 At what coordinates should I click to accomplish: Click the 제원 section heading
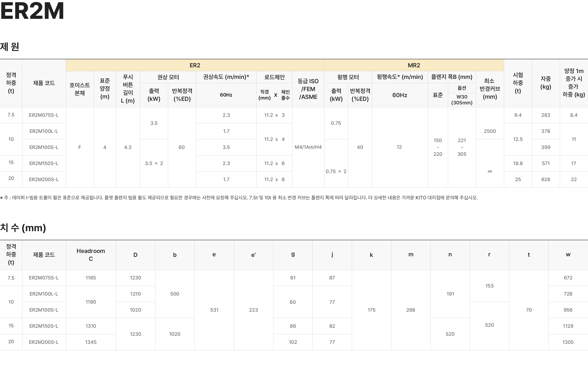coord(10,47)
